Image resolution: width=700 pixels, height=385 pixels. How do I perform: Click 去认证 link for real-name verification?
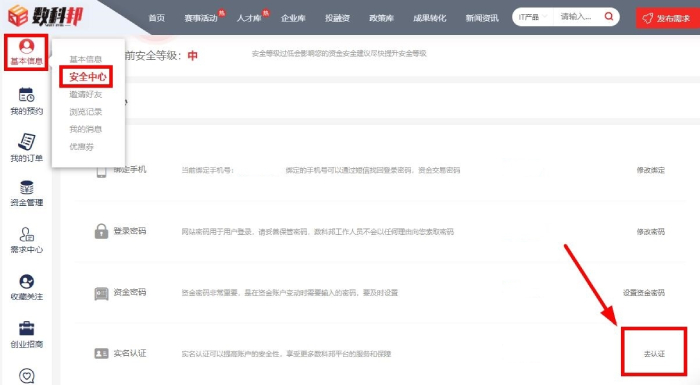(x=654, y=354)
